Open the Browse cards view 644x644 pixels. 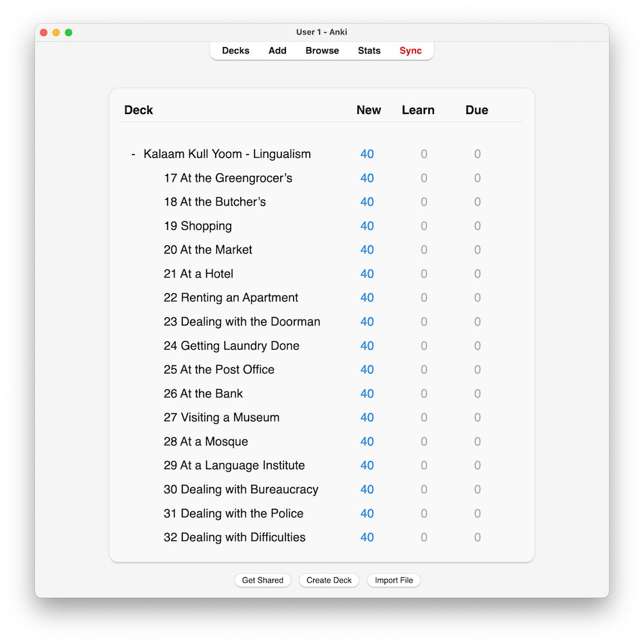pyautogui.click(x=322, y=51)
